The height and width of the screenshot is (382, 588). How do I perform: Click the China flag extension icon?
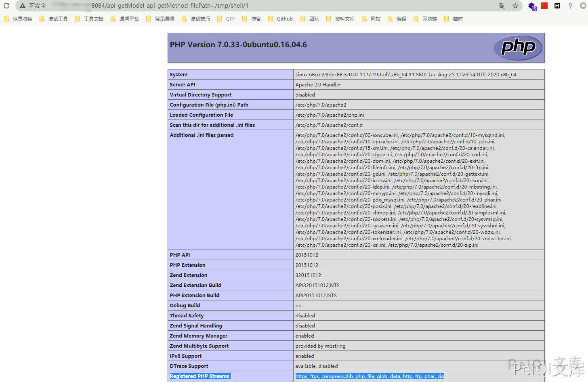click(x=544, y=6)
